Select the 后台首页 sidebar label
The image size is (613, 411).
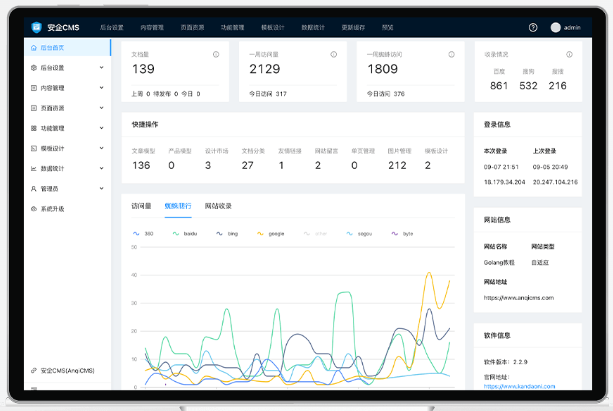pos(52,48)
